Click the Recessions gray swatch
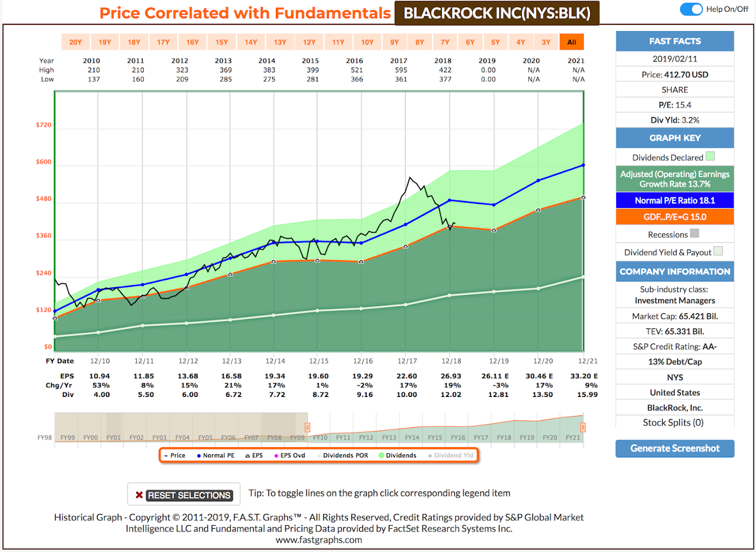The width and height of the screenshot is (756, 552). coord(694,233)
